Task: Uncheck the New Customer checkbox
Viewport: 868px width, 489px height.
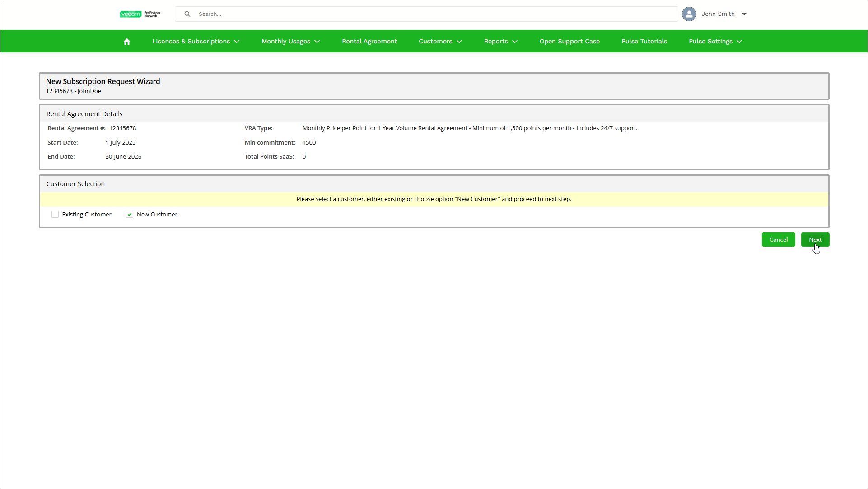Action: pos(130,214)
